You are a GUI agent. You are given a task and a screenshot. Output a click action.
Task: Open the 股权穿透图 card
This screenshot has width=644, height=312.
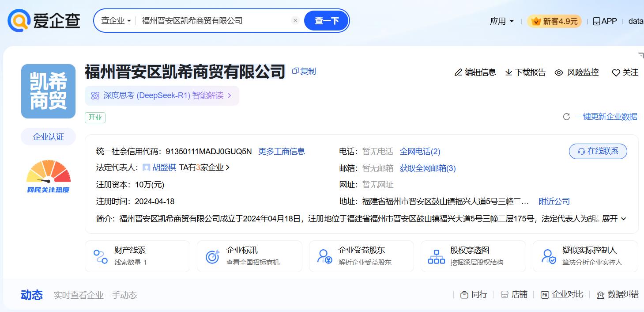click(x=473, y=256)
